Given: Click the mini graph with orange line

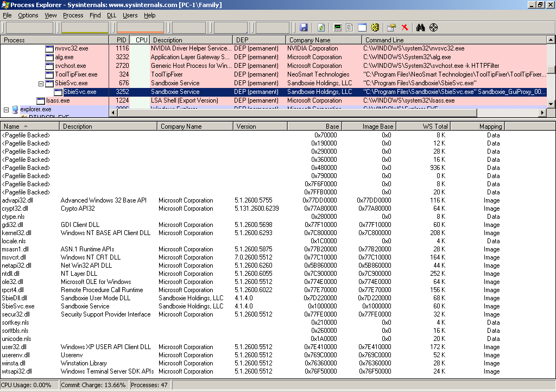Looking at the screenshot, I should coord(140,28).
